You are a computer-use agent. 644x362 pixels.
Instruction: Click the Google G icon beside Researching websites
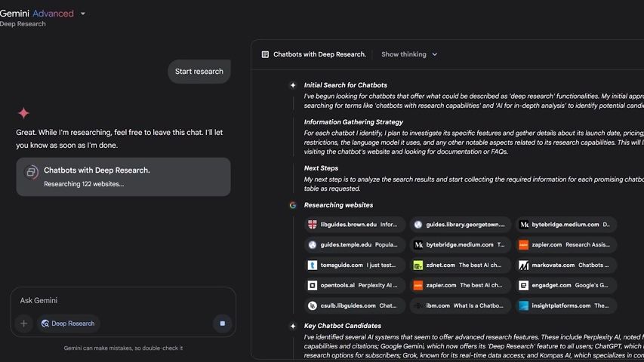pos(293,205)
